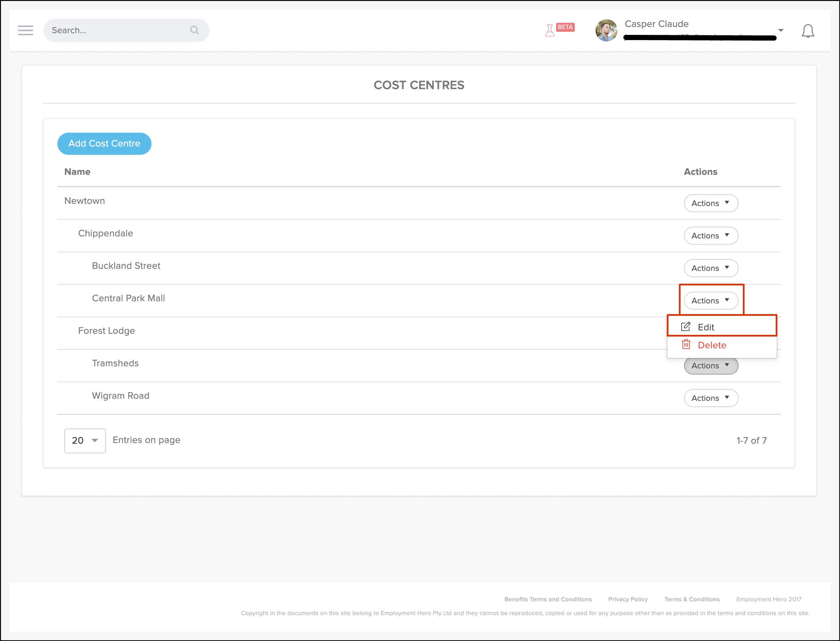This screenshot has width=840, height=641.
Task: Click the search magnifier icon
Action: 194,30
